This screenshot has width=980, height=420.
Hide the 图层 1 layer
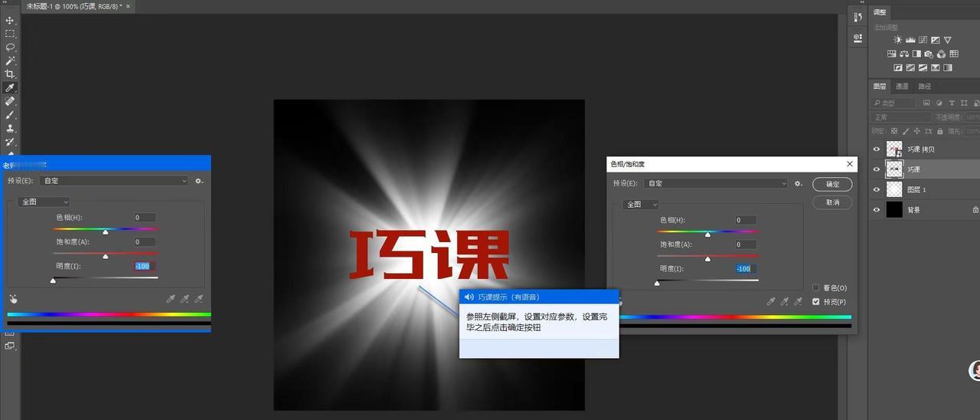click(x=877, y=189)
